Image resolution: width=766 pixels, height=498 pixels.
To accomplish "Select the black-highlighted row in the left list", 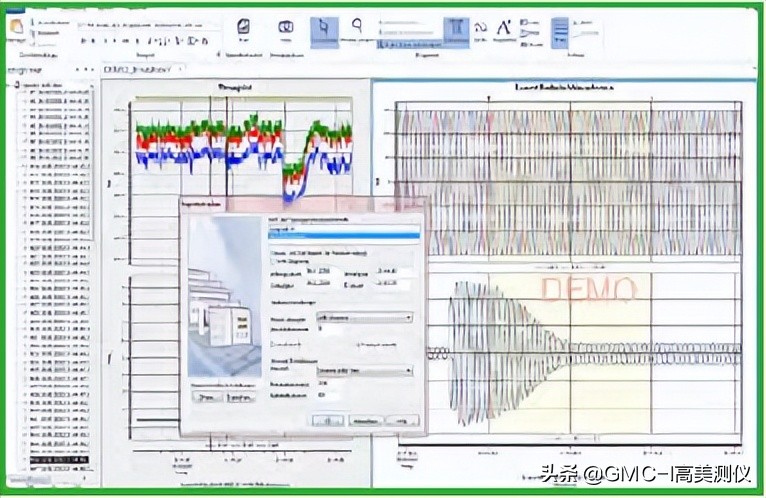I will coord(60,460).
